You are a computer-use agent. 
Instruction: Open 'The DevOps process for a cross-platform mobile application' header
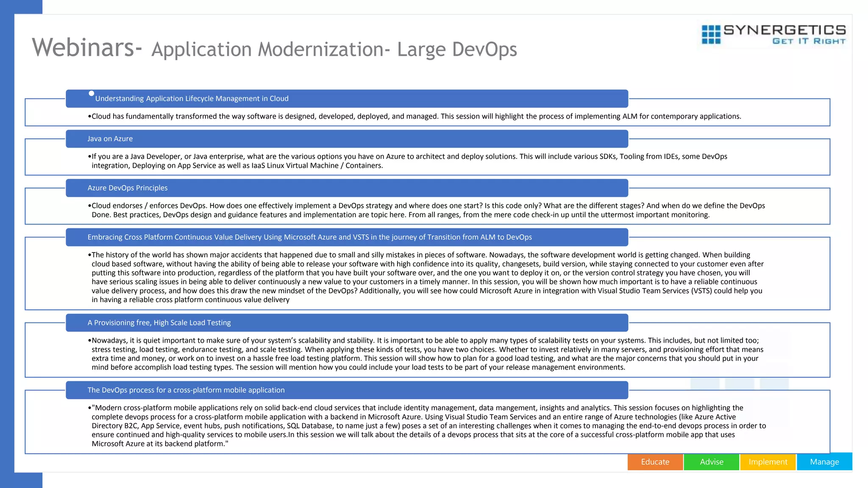pos(347,390)
